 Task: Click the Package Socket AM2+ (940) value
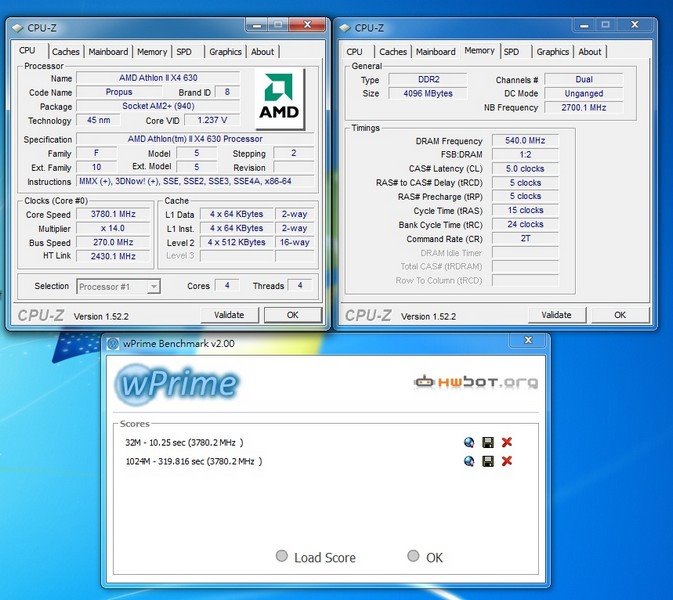[x=158, y=106]
